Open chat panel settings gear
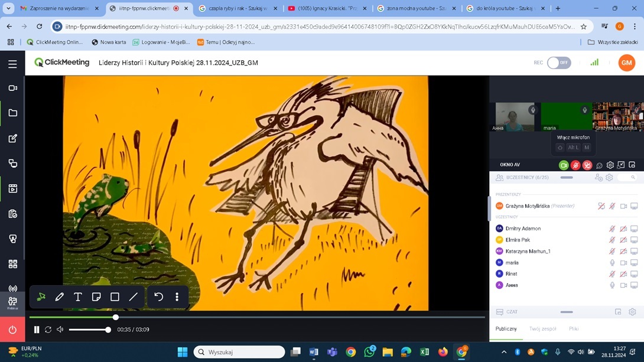Image resolution: width=644 pixels, height=362 pixels. point(632,312)
